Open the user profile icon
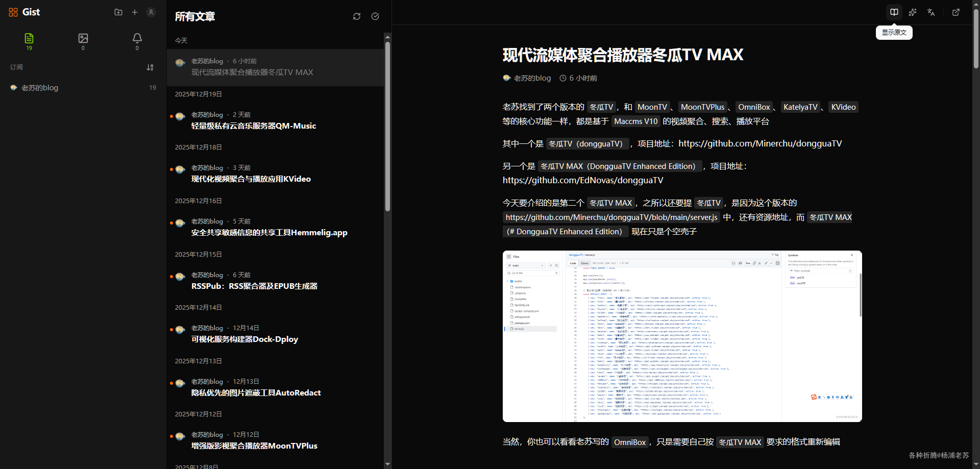This screenshot has width=980, height=469. point(151,12)
